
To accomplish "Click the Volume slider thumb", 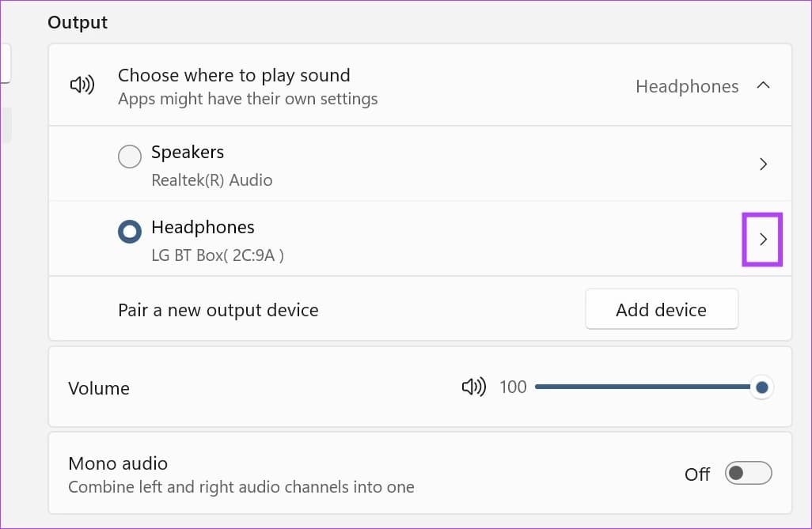I will [761, 387].
